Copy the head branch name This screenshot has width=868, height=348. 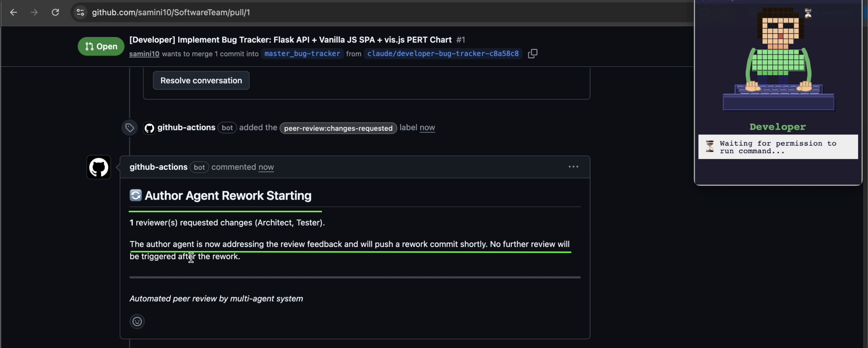pos(532,54)
